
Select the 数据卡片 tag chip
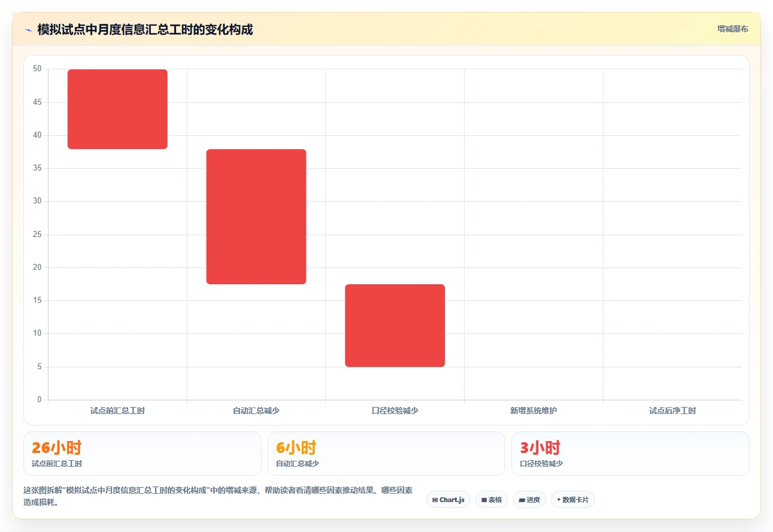[x=573, y=500]
